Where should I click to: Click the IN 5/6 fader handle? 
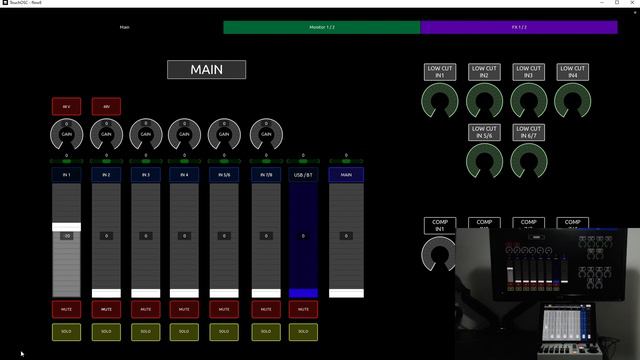coord(224,293)
